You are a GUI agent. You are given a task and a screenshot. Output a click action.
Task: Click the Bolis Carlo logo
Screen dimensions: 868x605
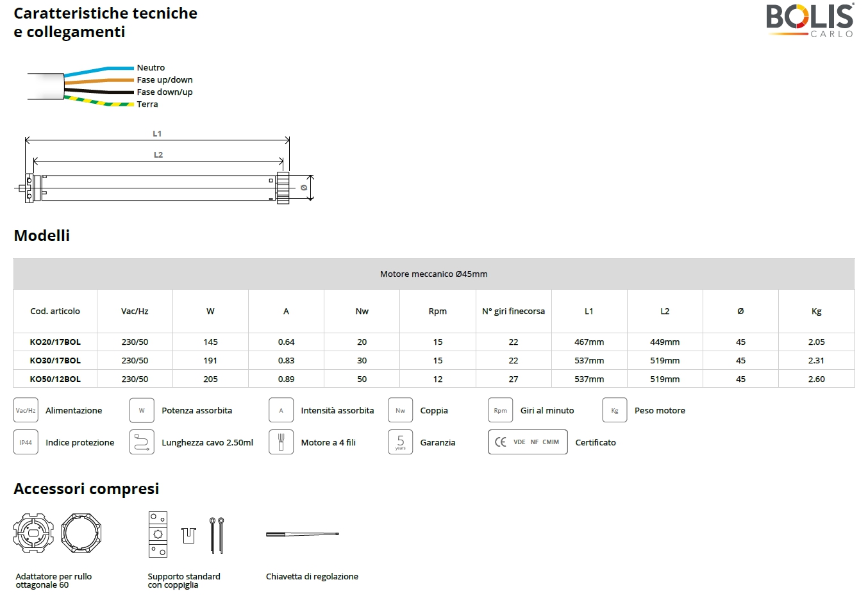click(810, 20)
